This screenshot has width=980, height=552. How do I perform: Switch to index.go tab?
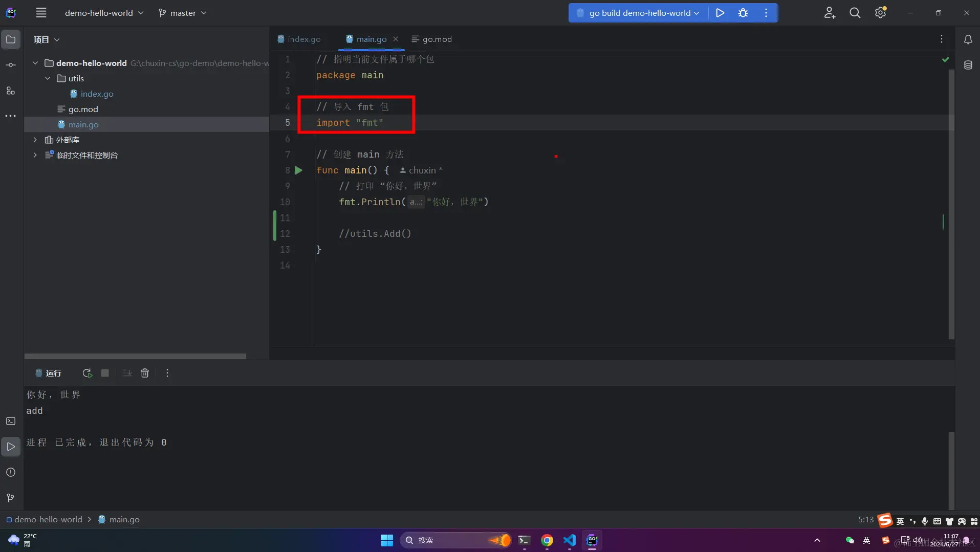(x=299, y=39)
